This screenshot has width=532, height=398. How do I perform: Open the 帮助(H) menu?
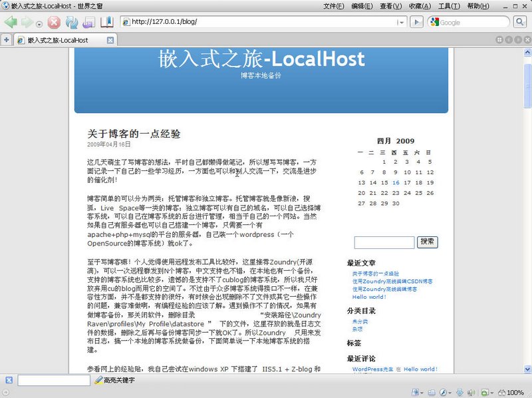pos(478,6)
